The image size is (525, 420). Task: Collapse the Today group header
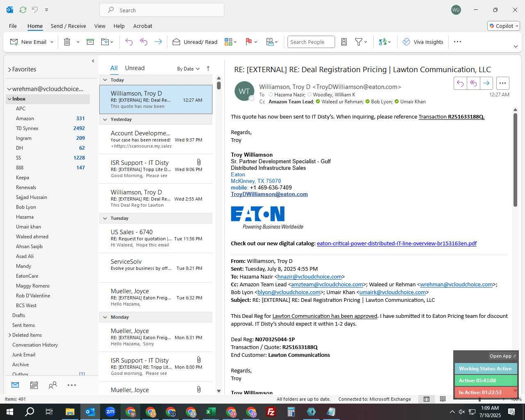[105, 80]
